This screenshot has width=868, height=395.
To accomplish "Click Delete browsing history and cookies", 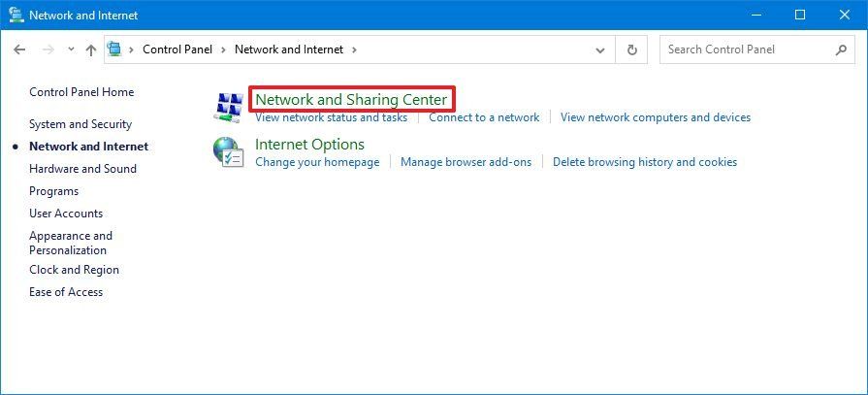I will pos(645,162).
